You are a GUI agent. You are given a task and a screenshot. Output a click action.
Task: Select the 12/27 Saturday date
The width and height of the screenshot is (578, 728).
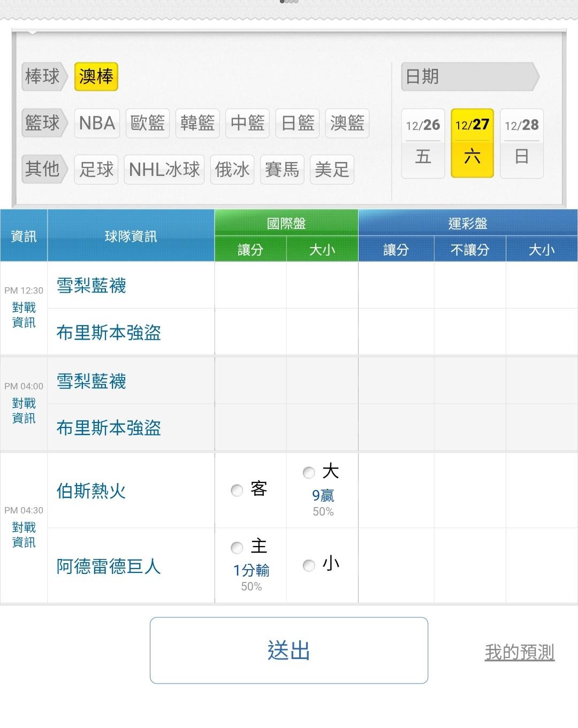tap(472, 143)
